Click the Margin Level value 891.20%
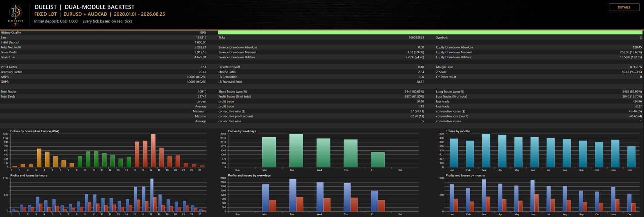The height and width of the screenshot is (217, 644). click(636, 67)
